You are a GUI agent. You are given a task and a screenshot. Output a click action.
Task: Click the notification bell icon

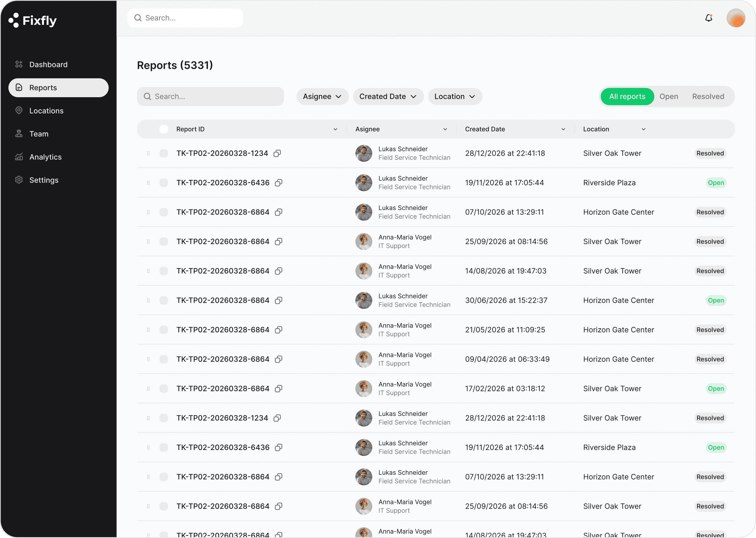(x=709, y=18)
